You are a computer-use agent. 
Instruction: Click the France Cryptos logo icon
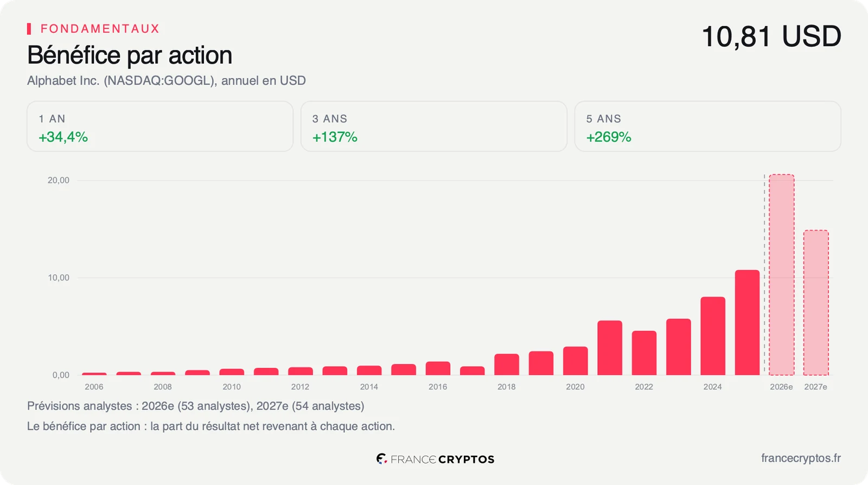381,459
